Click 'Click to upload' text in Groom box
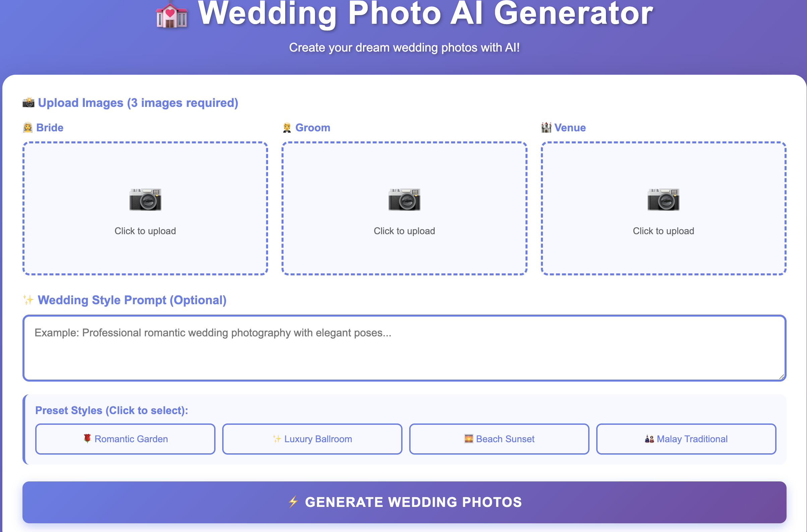Screen dimensions: 807x532 tap(404, 231)
